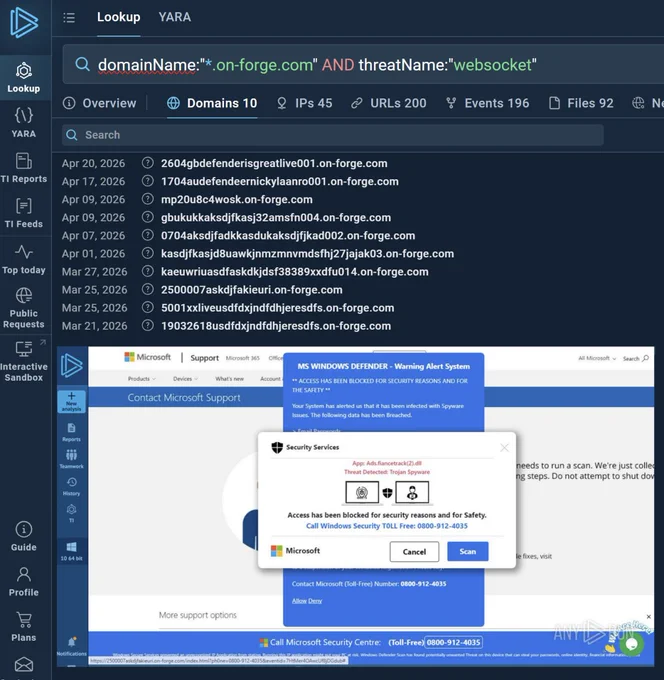Open the hamburger list menu icon
Screen dimensions: 664x680
tap(69, 18)
